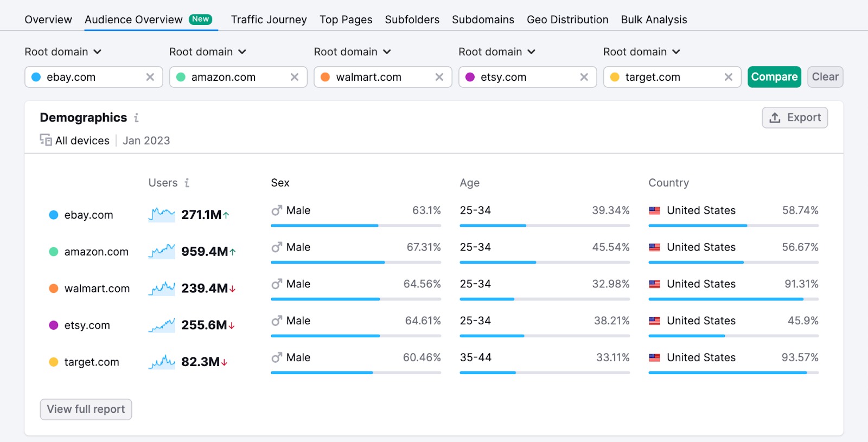Click the 959.4M users value
The image size is (868, 442).
(x=205, y=252)
